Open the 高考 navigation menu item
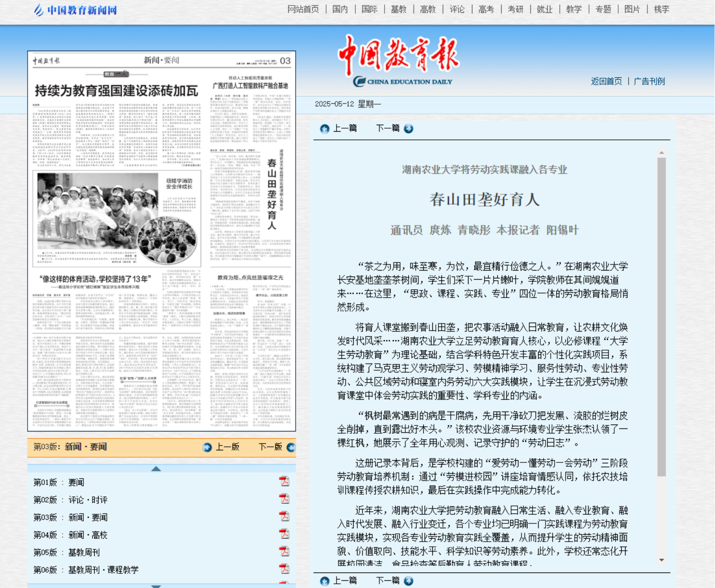Image resolution: width=715 pixels, height=588 pixels. pyautogui.click(x=486, y=9)
